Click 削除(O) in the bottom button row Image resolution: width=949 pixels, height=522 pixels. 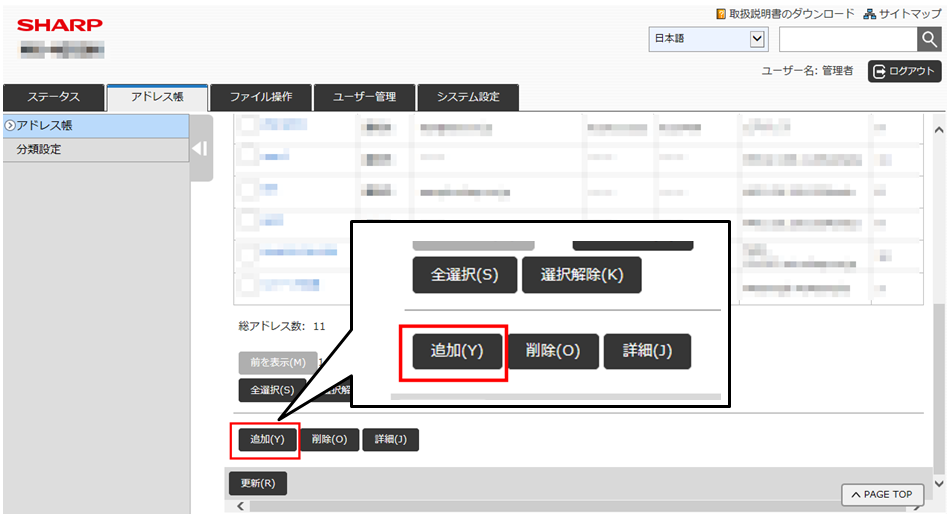[329, 439]
